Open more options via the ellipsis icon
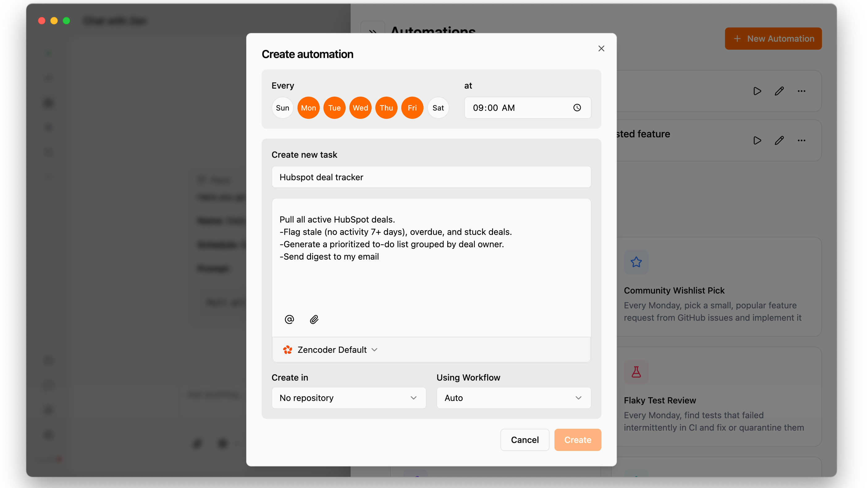 click(802, 91)
